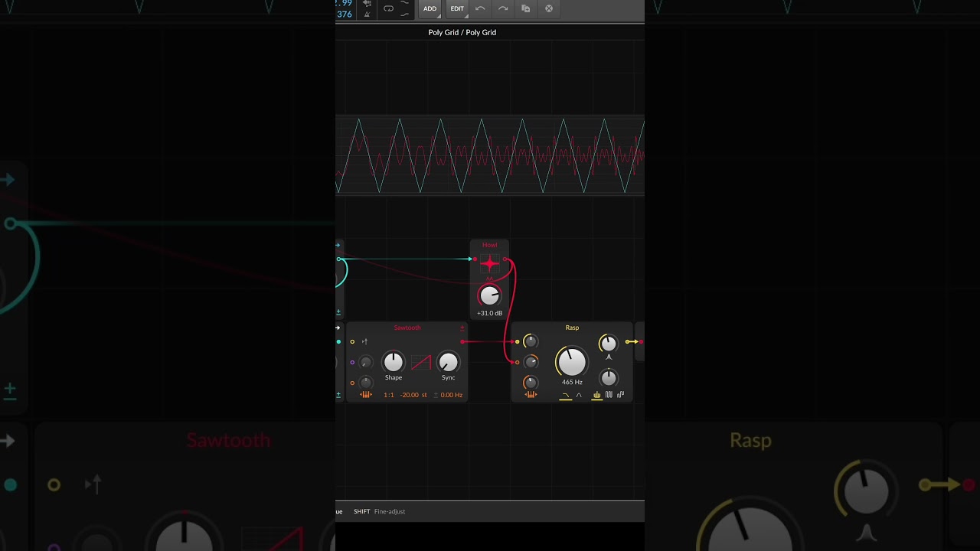Click the Sawtooth yellow retrigger input port

coord(352,341)
